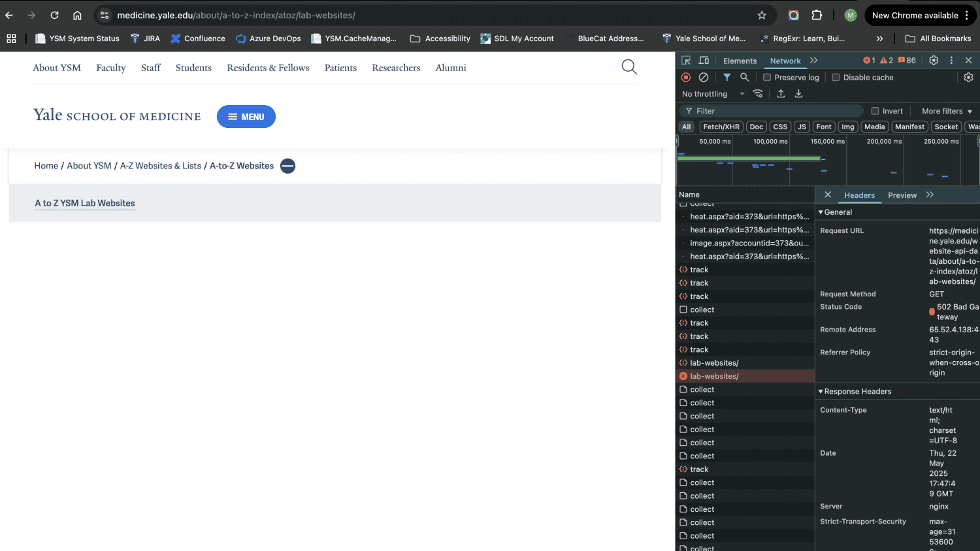The height and width of the screenshot is (551, 980).
Task: Select the image.aspx?accountid=373 request row
Action: pyautogui.click(x=745, y=243)
